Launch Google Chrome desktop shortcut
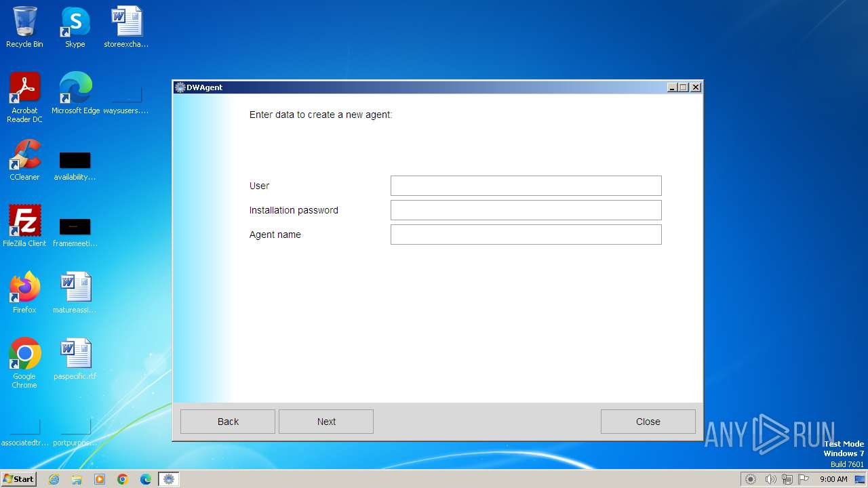 tap(24, 363)
